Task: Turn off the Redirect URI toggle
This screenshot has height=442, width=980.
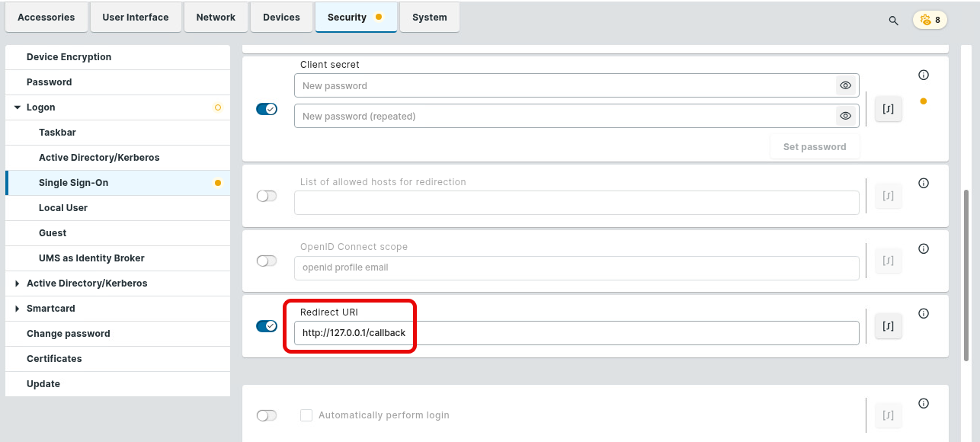Action: [267, 326]
